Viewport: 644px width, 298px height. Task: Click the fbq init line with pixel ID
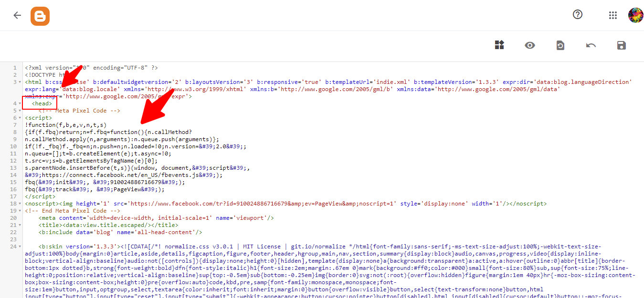coord(105,182)
